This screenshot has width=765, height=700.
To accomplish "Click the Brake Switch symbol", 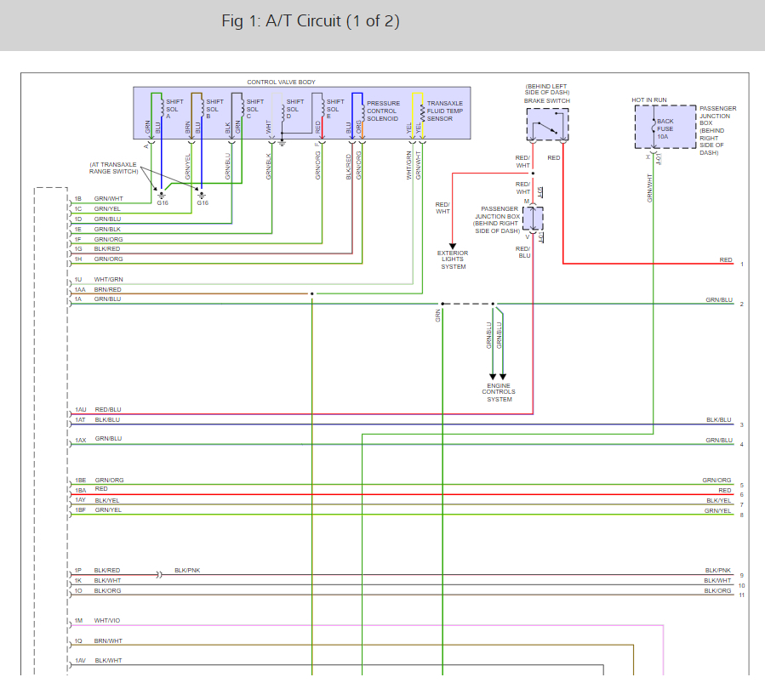I will [547, 125].
